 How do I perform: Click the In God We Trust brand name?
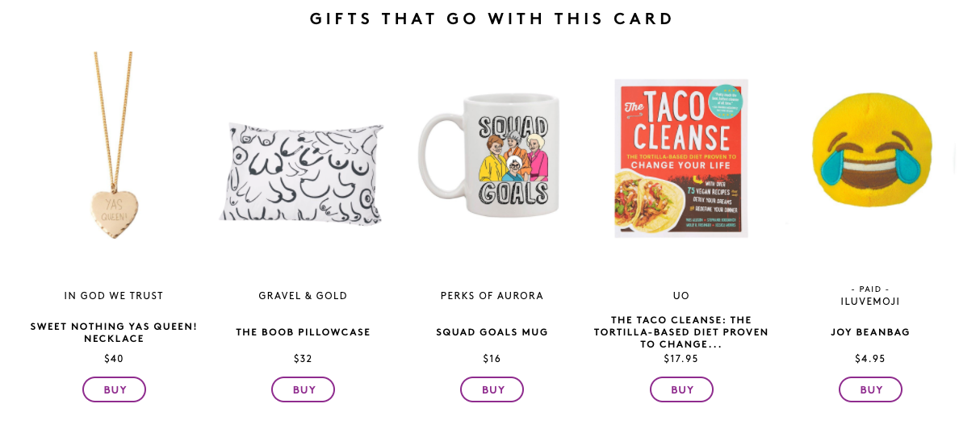pos(114,296)
